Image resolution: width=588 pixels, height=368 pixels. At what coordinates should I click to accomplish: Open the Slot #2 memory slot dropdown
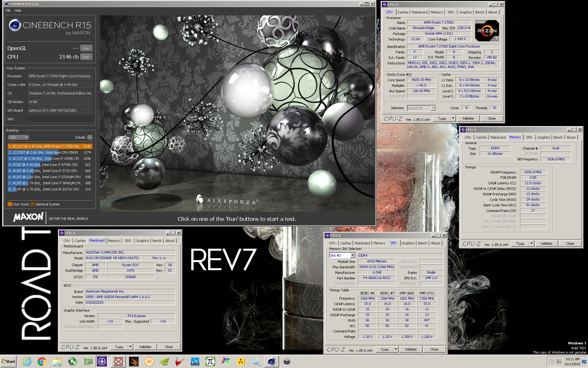click(x=352, y=255)
